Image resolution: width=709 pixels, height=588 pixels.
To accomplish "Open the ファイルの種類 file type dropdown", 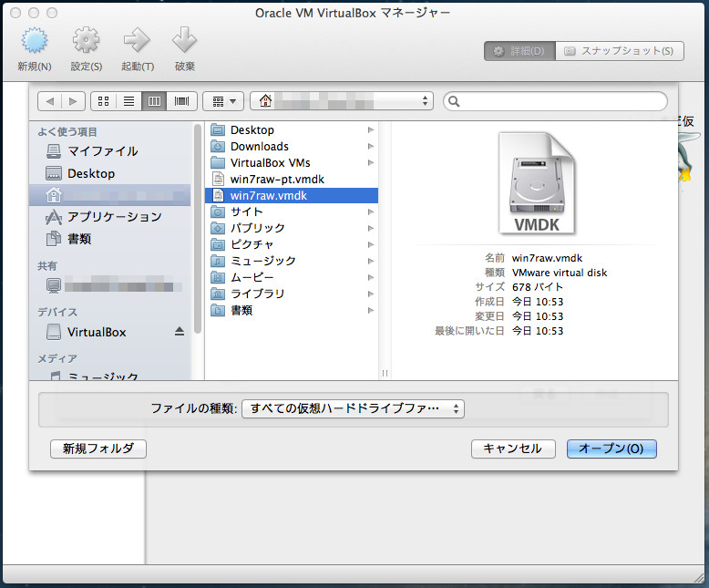I will point(354,409).
